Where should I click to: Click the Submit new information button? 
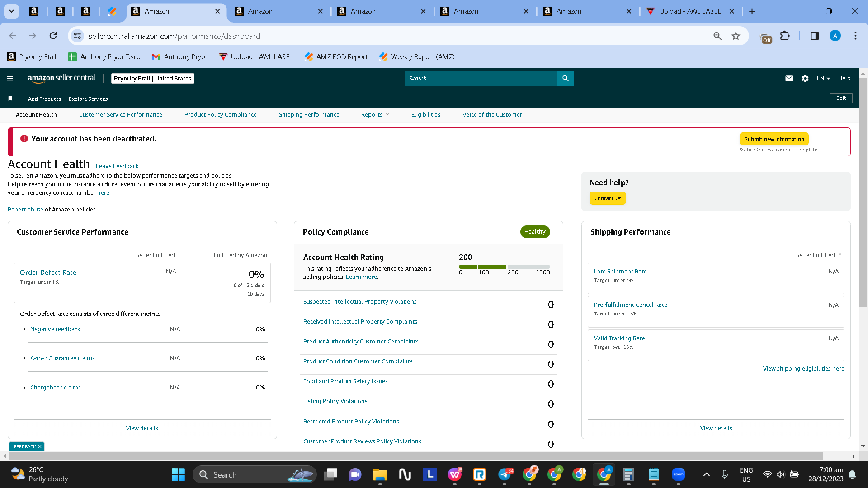(774, 139)
